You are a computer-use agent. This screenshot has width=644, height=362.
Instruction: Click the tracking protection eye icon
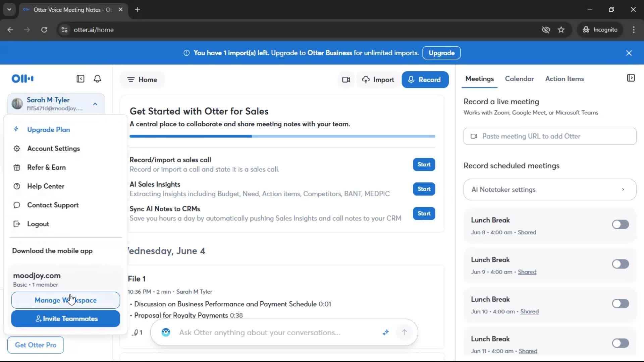click(x=546, y=30)
